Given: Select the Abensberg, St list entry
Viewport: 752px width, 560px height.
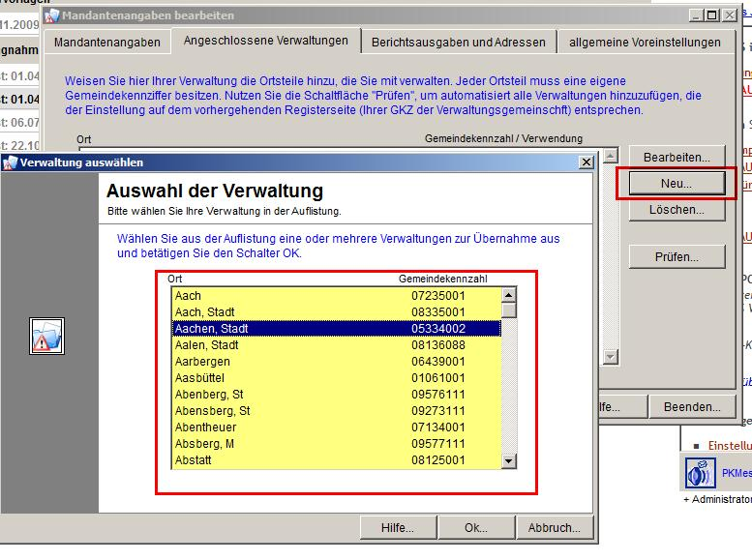Looking at the screenshot, I should coord(213,411).
